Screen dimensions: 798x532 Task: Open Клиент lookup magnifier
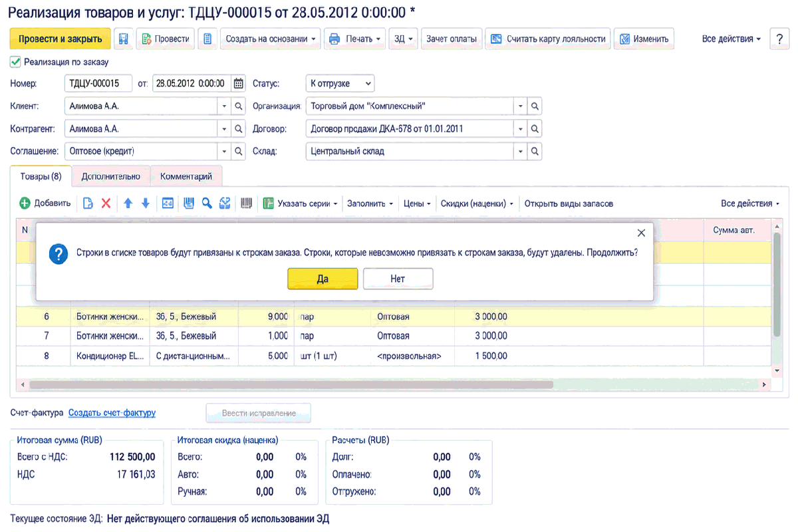point(238,106)
